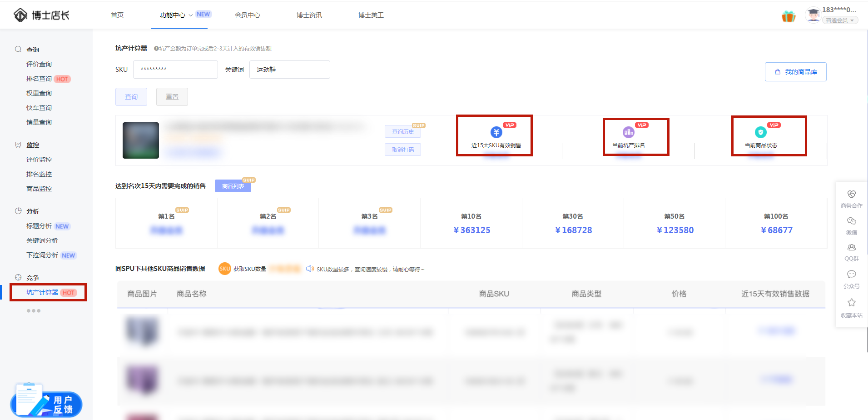Focus the SKU input field
This screenshot has width=868, height=420.
[175, 70]
